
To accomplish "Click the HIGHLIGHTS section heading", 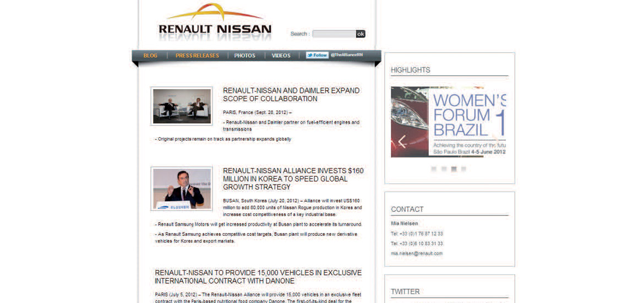I will coord(411,71).
